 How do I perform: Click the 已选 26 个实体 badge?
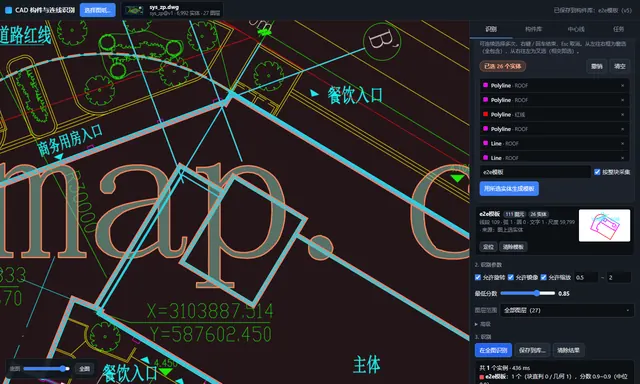[502, 66]
